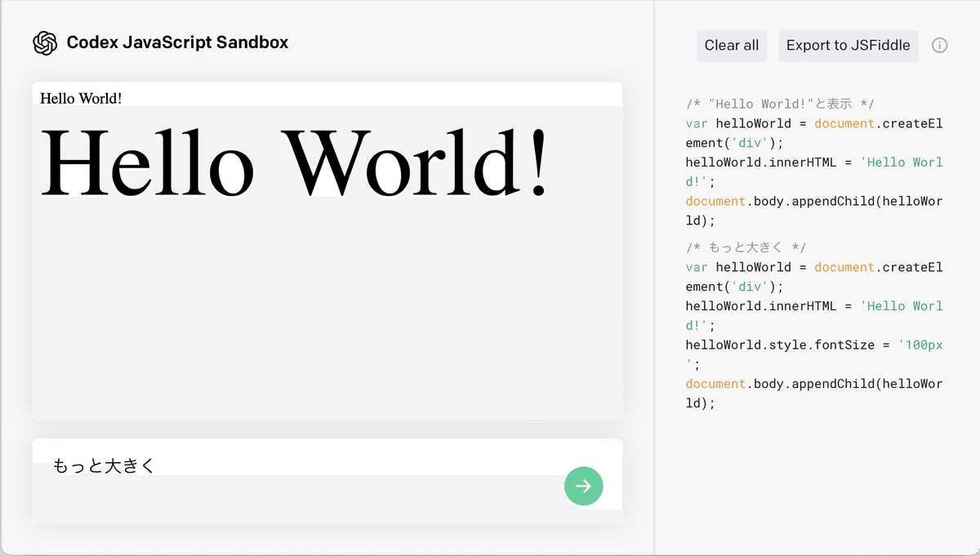Select the OpenAI swirl logo in the header
This screenshot has width=980, height=556.
(45, 42)
